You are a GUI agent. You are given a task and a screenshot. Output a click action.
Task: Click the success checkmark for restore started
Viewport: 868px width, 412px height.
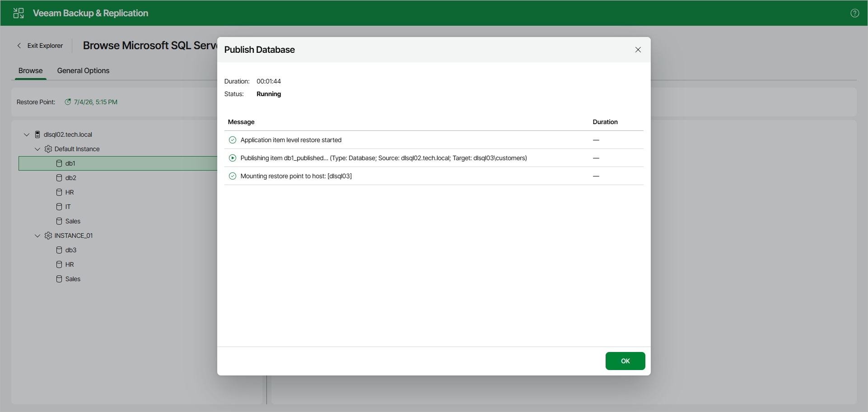233,140
